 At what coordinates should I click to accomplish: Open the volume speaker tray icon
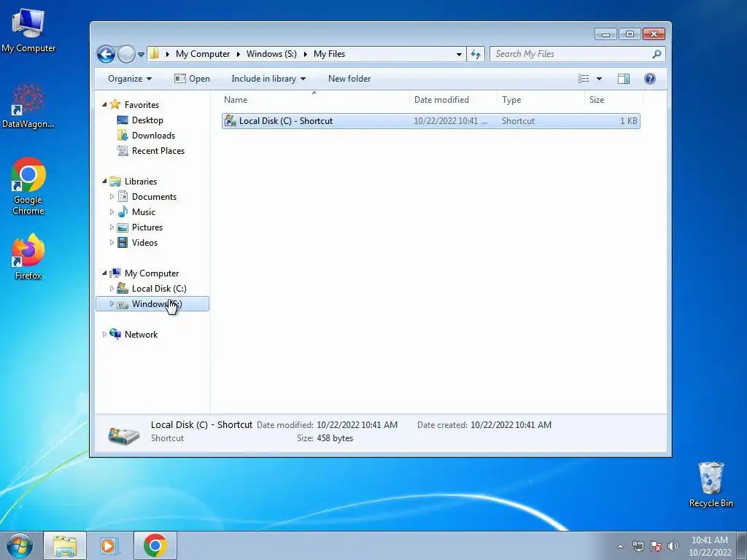pos(673,546)
